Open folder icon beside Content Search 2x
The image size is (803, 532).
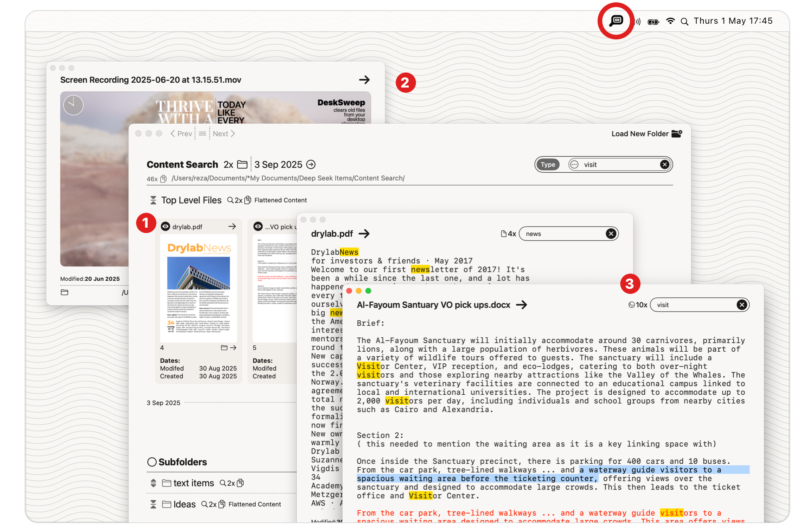(x=242, y=165)
